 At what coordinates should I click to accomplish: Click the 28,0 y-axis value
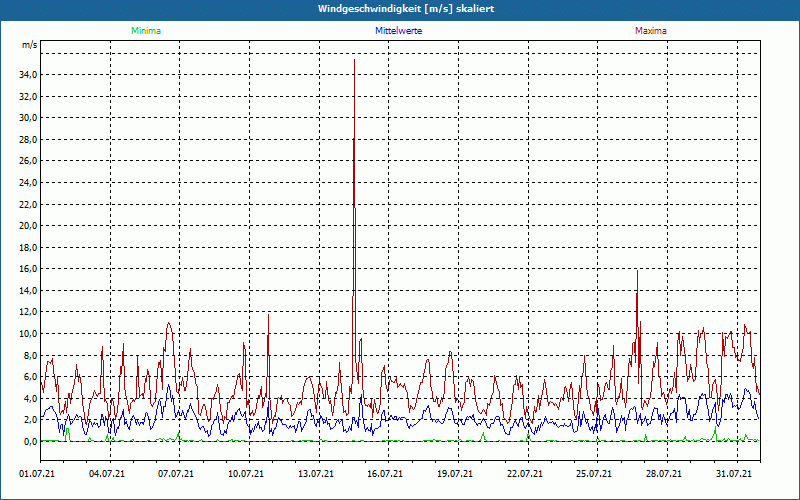coord(28,140)
